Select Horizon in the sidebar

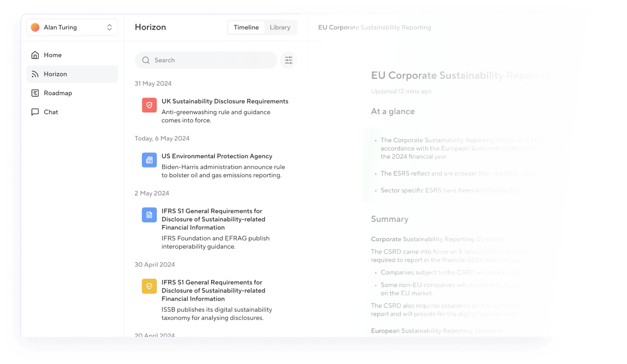(x=72, y=74)
